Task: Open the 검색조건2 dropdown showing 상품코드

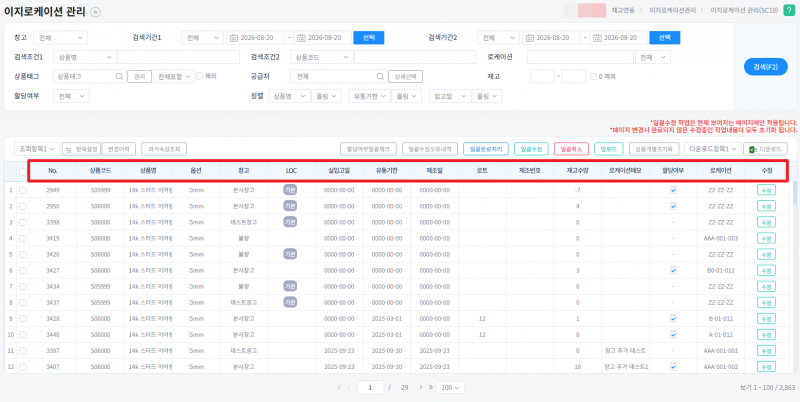Action: click(321, 57)
